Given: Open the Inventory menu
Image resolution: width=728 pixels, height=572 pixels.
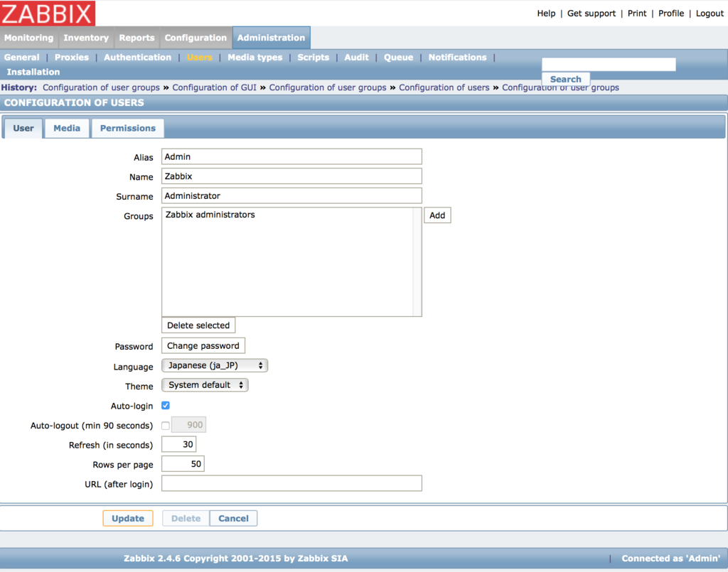Looking at the screenshot, I should (86, 38).
